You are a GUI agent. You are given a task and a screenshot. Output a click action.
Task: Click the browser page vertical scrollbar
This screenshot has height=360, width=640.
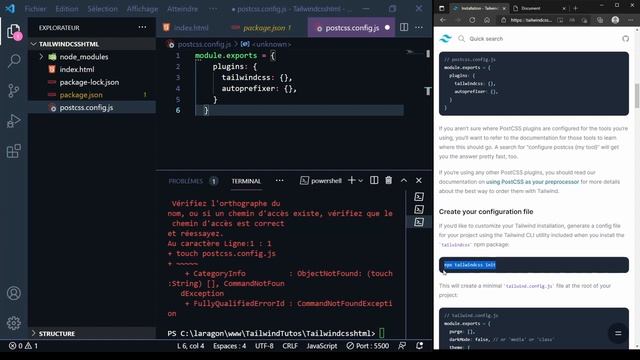click(x=636, y=96)
